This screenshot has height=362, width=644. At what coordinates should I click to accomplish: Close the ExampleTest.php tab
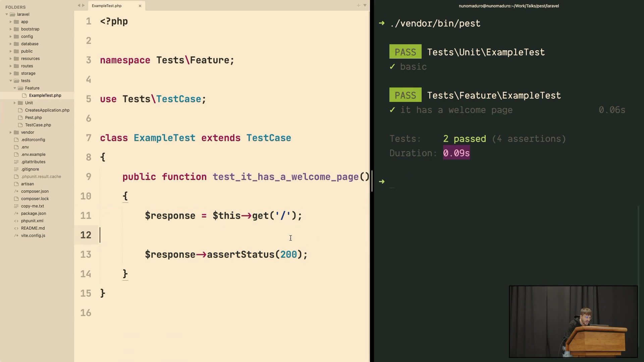[140, 6]
